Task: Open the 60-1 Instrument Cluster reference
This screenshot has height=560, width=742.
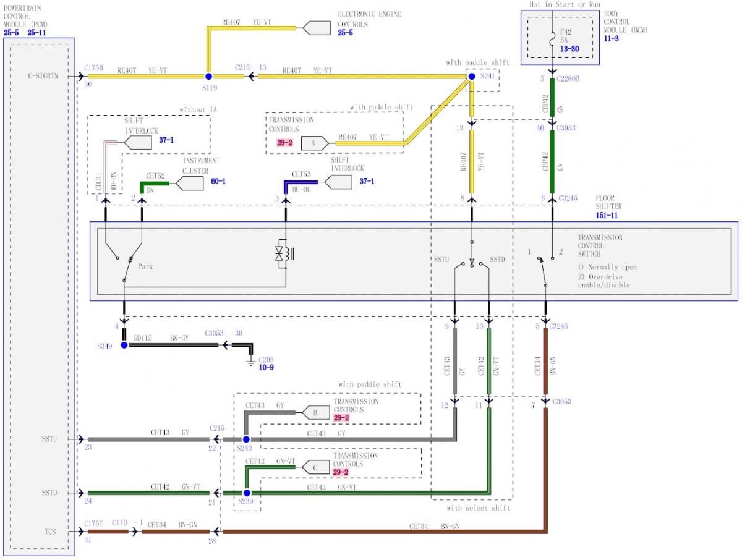Action: (x=218, y=182)
